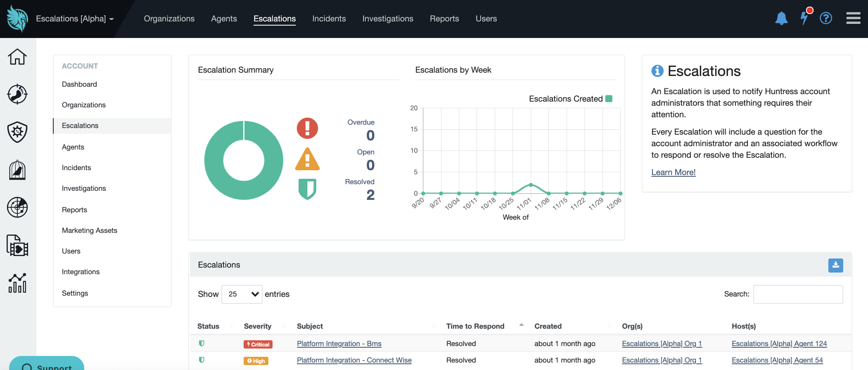The image size is (868, 370).
Task: Click the red Overdue exclamation icon
Action: [307, 128]
